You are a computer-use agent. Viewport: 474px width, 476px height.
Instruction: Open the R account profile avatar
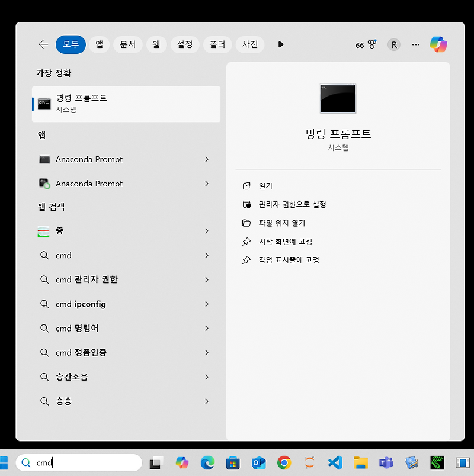point(393,44)
